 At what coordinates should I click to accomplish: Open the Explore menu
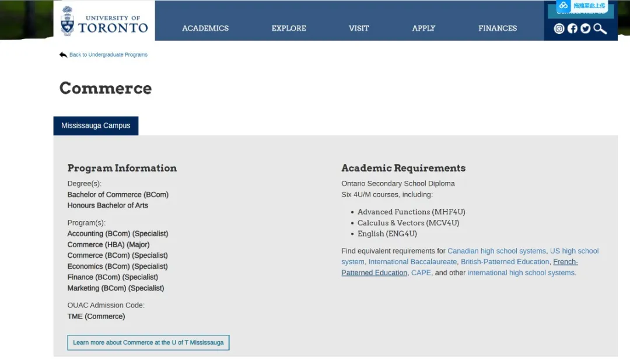tap(289, 28)
